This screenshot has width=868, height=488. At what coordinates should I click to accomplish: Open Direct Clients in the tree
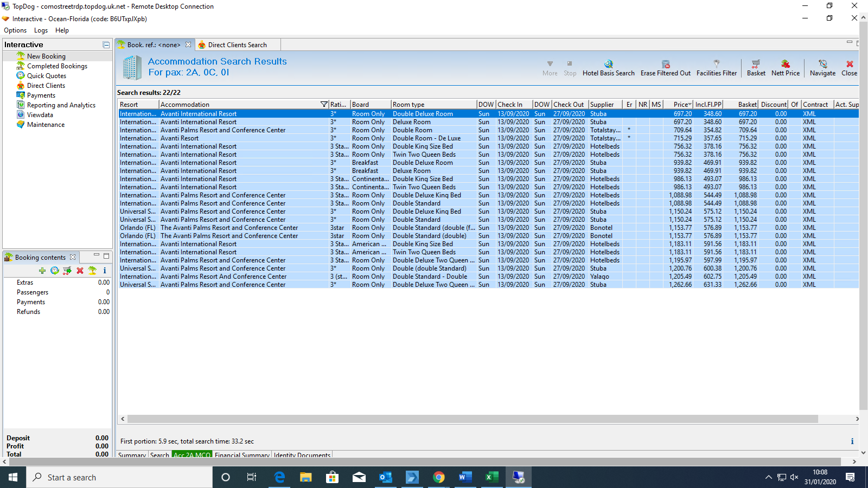tap(46, 86)
